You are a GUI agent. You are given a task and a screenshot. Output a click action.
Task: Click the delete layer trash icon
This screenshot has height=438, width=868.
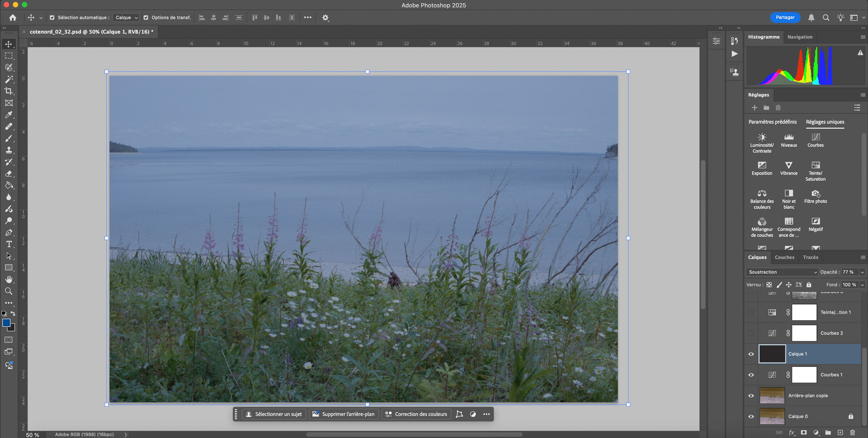point(853,432)
